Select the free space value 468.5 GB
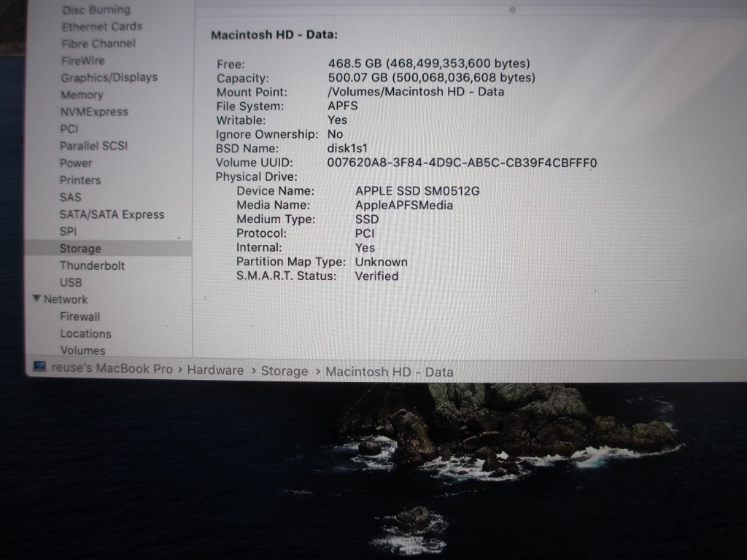Viewport: 747px width, 560px height. [x=429, y=63]
